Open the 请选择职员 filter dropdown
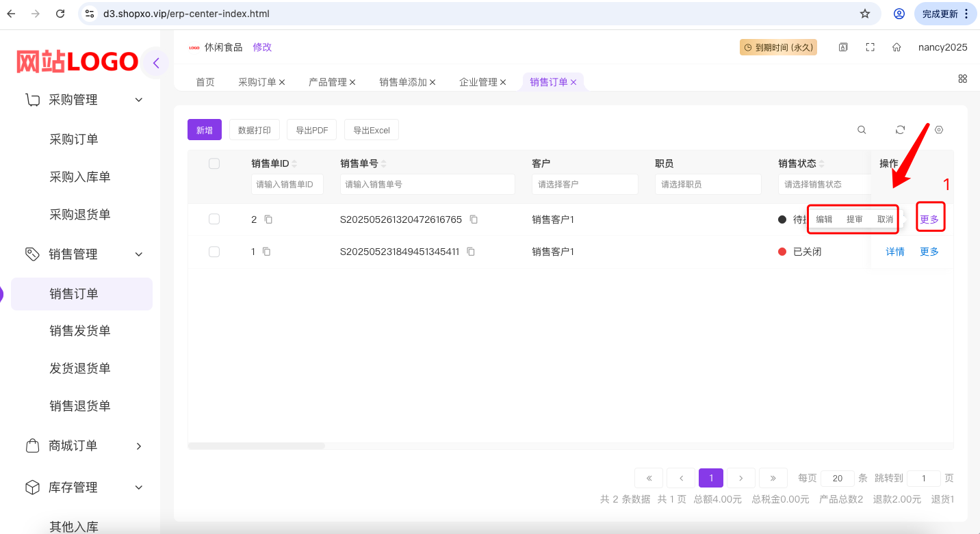The width and height of the screenshot is (980, 534). 708,184
